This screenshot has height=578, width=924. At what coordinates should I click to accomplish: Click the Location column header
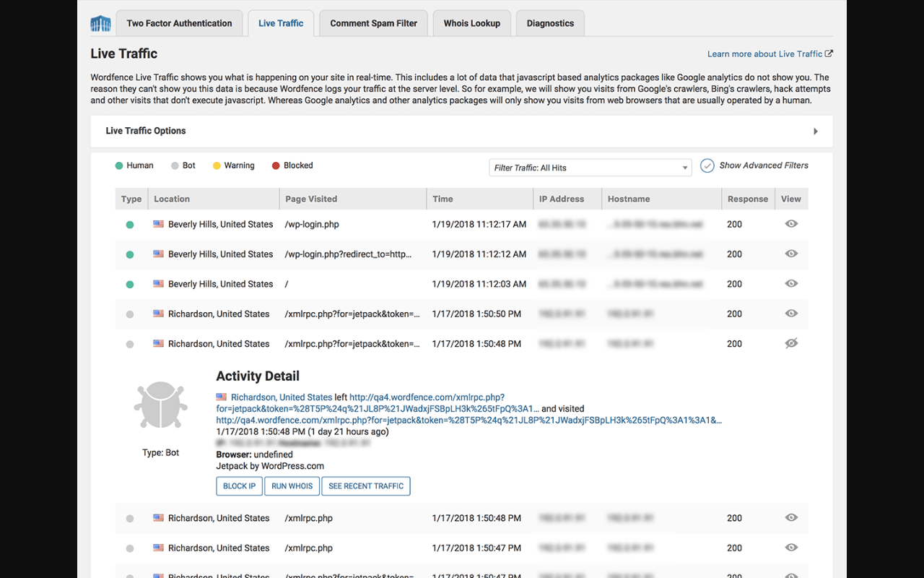click(214, 199)
